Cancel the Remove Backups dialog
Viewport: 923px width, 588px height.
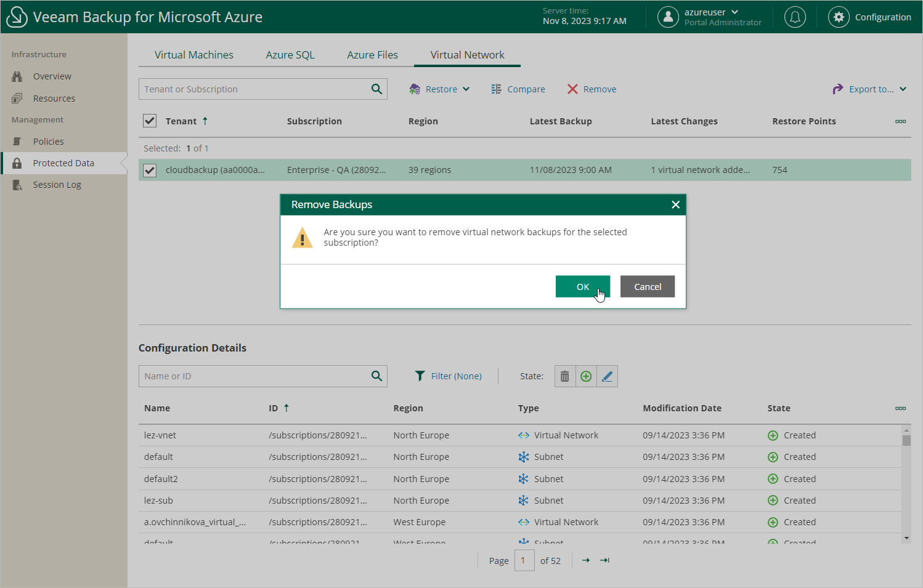point(648,286)
